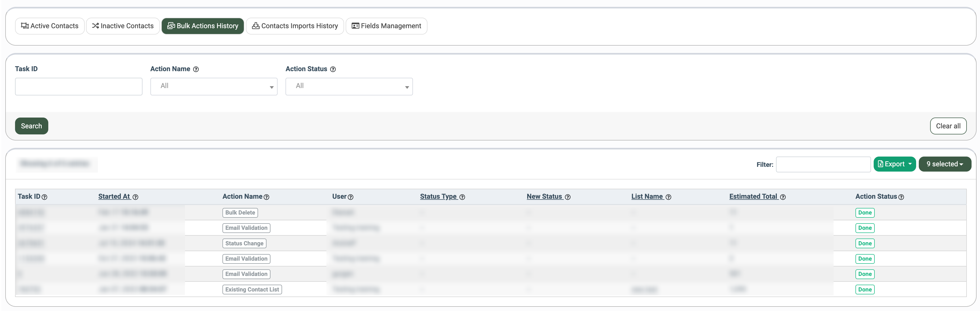The image size is (980, 311).
Task: Open Contacts Imports History tab
Action: [295, 26]
